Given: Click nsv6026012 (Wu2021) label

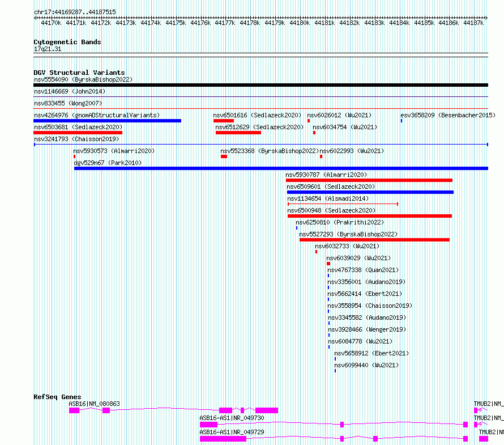Looking at the screenshot, I should [x=339, y=115].
